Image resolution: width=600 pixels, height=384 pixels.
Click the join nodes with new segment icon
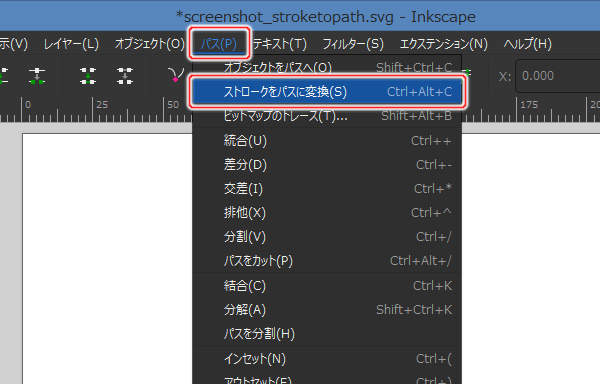(88, 75)
